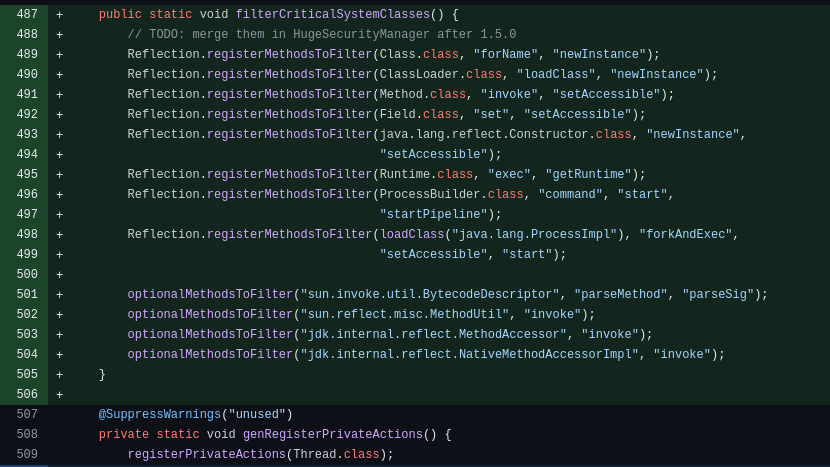This screenshot has height=467, width=830.
Task: Click the "forkAndExec" string literal
Action: [x=685, y=234]
